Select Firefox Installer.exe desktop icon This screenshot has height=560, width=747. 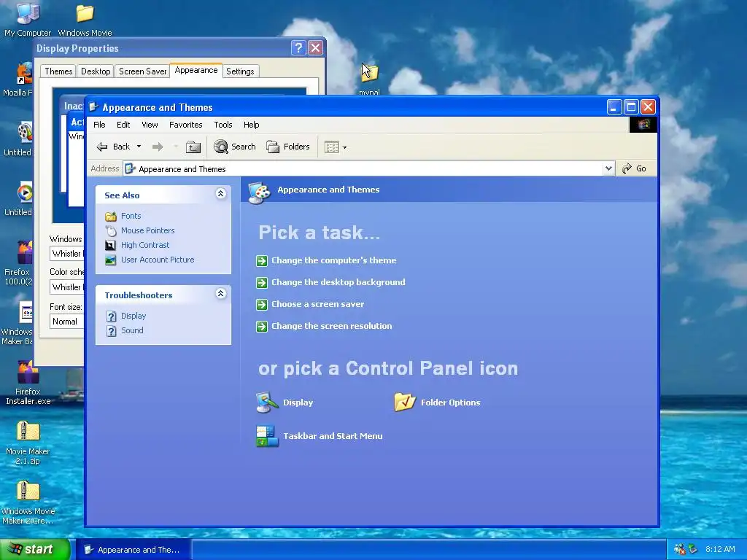28,382
